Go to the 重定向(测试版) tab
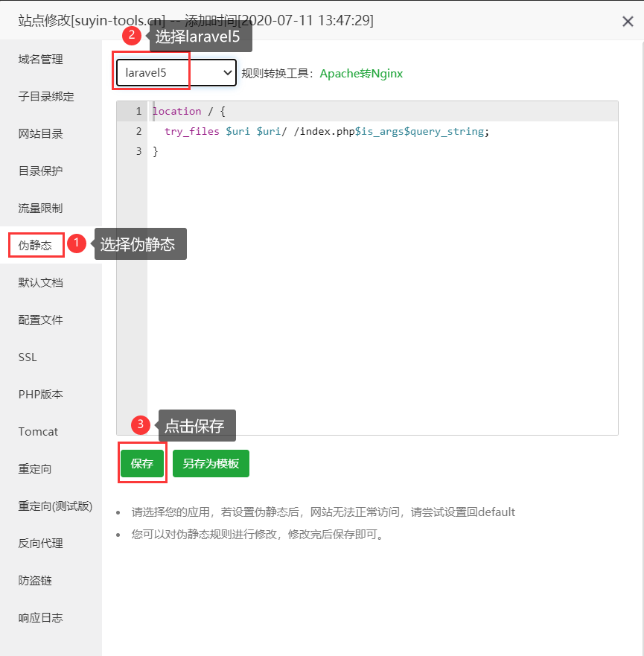 [x=55, y=506]
